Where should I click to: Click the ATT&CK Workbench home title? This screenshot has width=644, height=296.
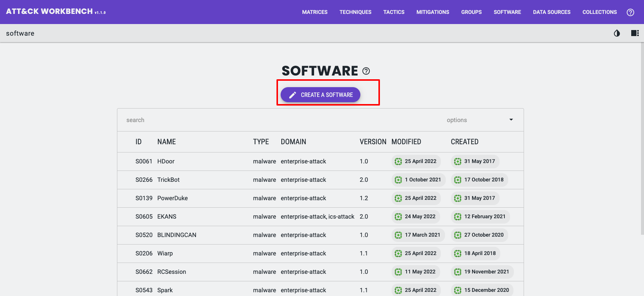[x=49, y=11]
